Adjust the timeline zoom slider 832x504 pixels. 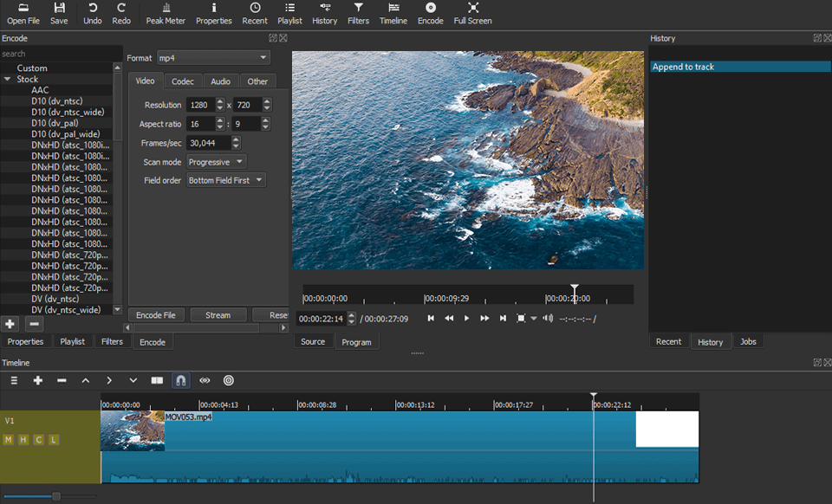[55, 496]
